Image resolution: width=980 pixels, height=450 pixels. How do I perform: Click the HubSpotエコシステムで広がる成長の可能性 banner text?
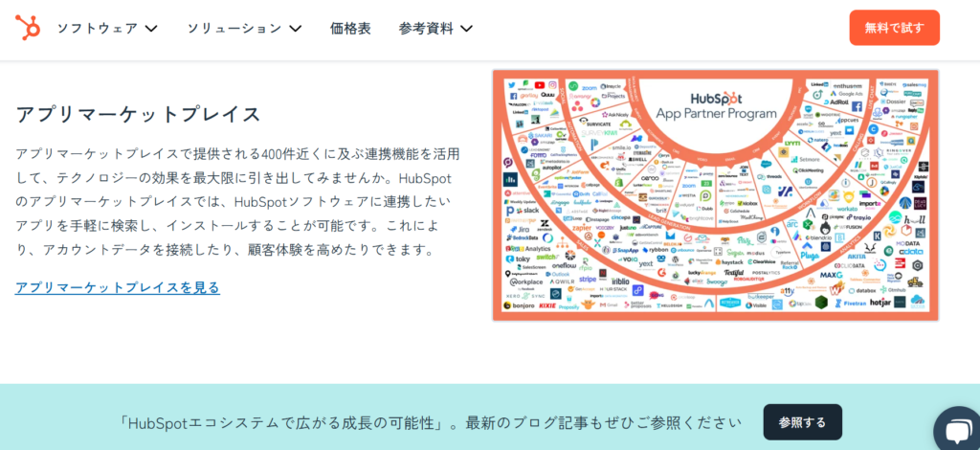point(430,422)
